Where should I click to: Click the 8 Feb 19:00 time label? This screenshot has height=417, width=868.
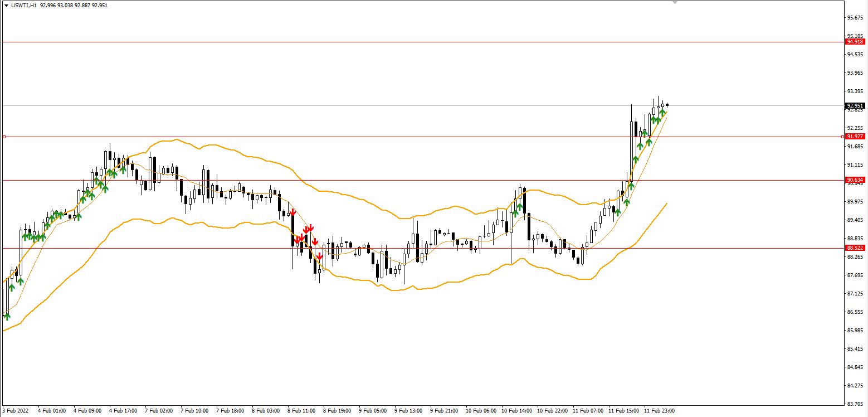337,411
